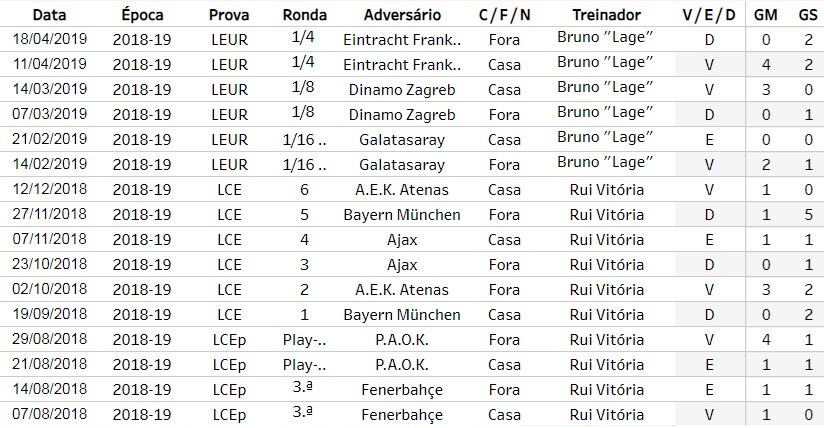
Task: Click the V/E/D column header
Action: tap(709, 15)
